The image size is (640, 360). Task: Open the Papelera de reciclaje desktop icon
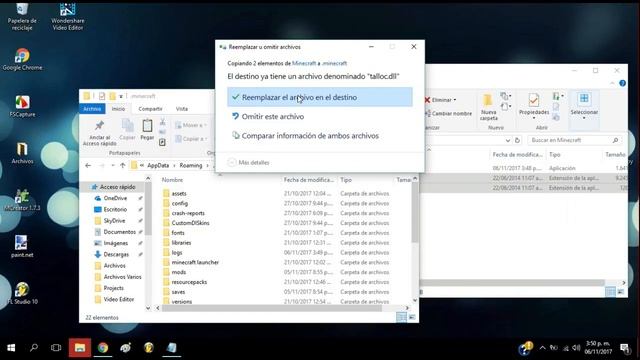click(22, 16)
